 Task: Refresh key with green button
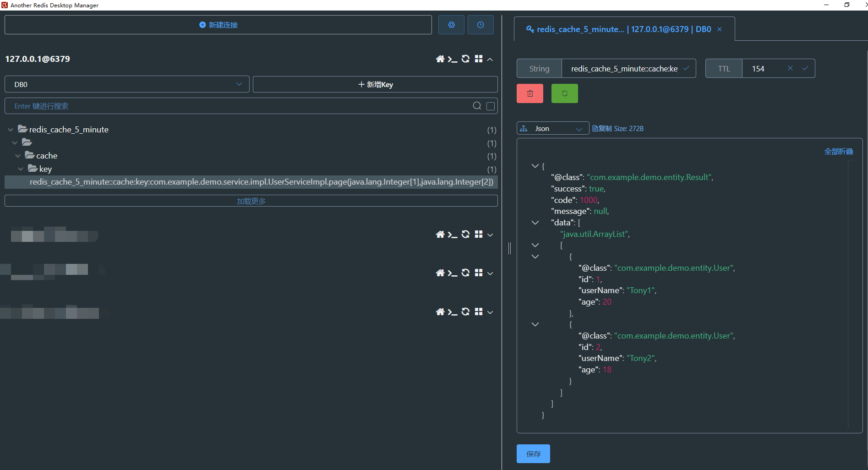[565, 93]
